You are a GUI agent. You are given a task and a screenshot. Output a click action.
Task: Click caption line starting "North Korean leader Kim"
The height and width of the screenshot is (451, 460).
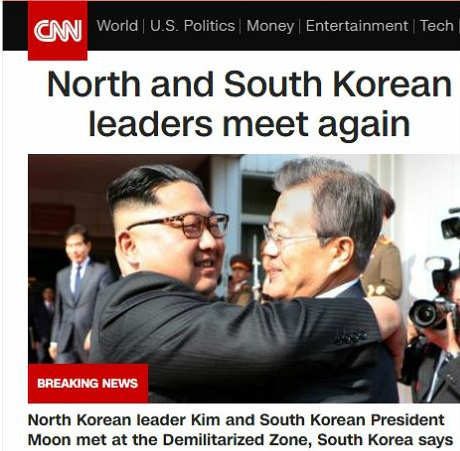236,420
